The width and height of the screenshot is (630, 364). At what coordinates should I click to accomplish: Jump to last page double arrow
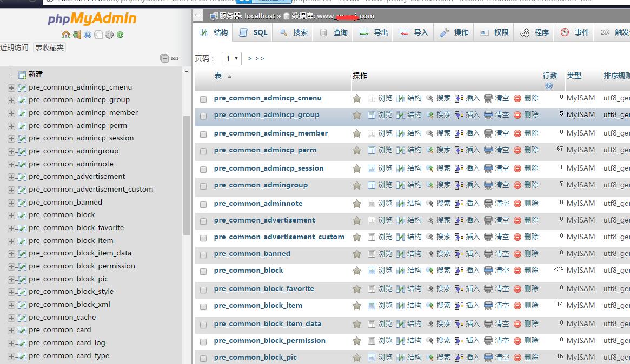[x=260, y=58]
